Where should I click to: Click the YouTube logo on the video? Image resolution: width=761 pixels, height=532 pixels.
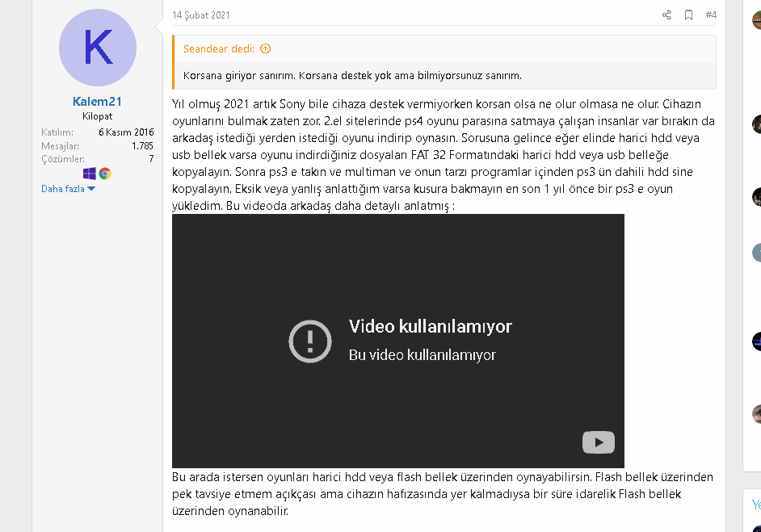tap(599, 442)
